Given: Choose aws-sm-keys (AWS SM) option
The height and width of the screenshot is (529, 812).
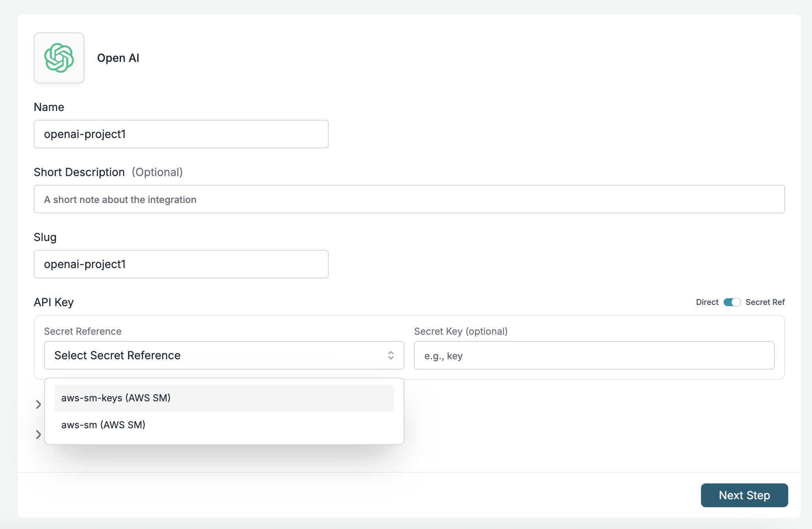Looking at the screenshot, I should point(224,398).
